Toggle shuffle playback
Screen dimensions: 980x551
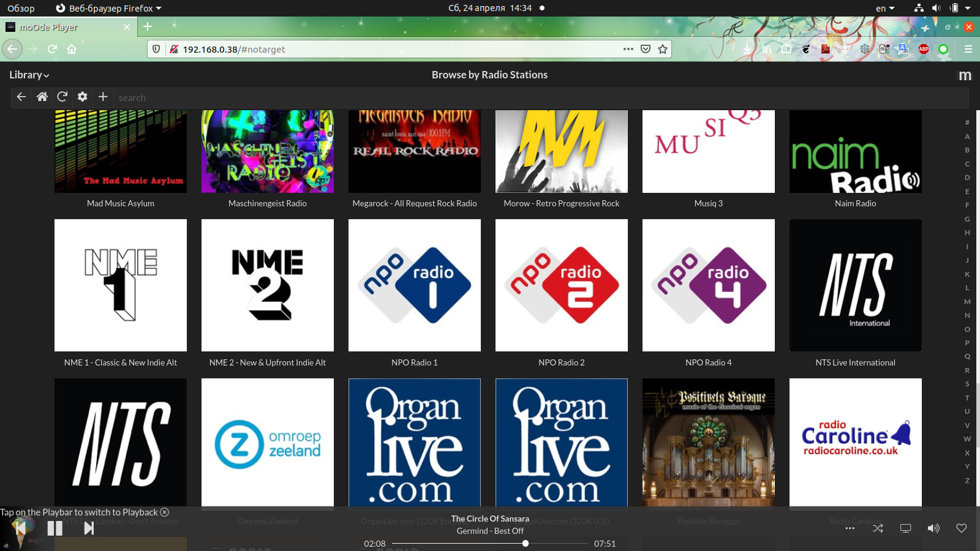click(878, 528)
